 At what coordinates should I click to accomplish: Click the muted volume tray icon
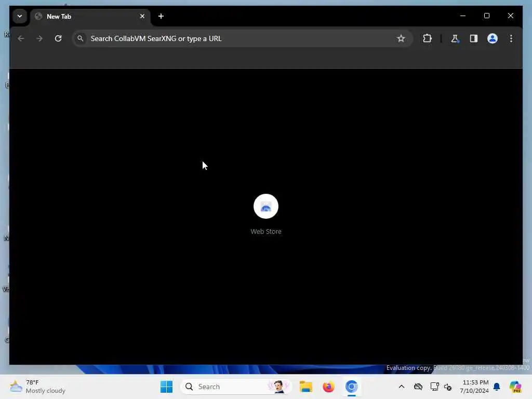point(448,387)
